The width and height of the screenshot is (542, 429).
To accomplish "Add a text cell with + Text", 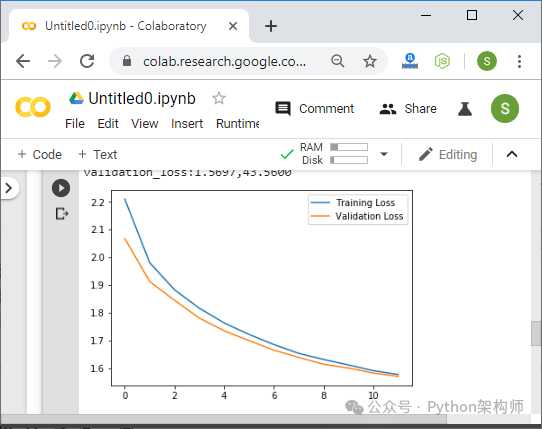I will click(98, 154).
